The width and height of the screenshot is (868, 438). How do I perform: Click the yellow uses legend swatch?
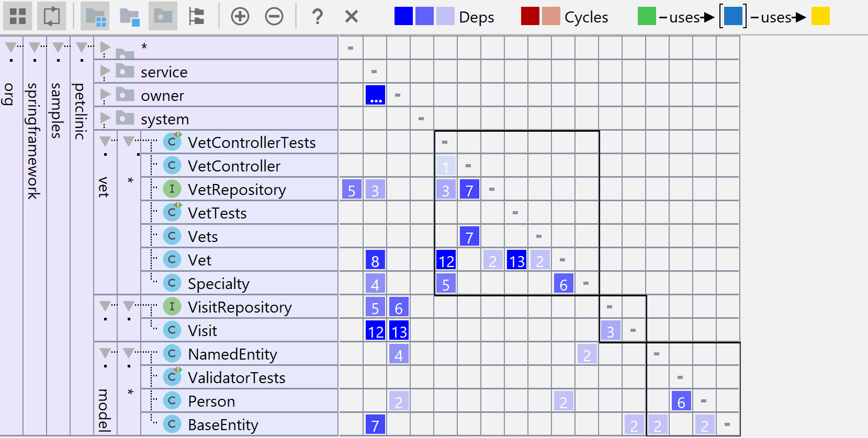point(820,16)
